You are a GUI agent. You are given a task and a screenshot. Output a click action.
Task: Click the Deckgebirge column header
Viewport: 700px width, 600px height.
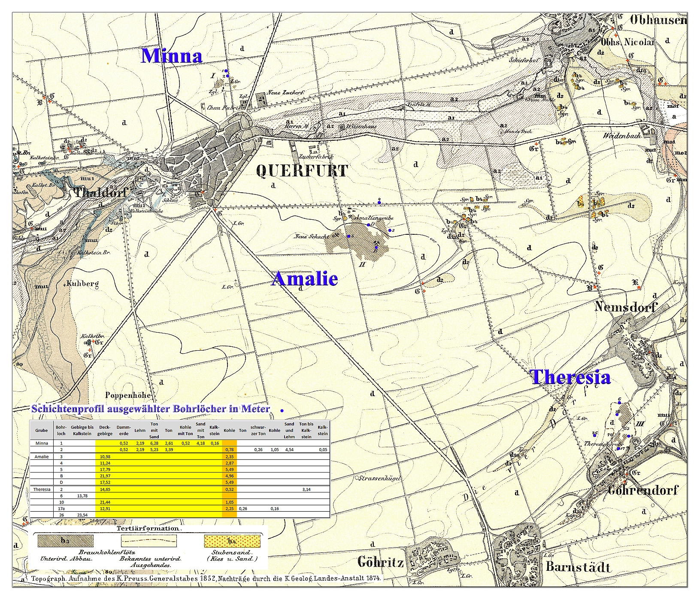(105, 430)
